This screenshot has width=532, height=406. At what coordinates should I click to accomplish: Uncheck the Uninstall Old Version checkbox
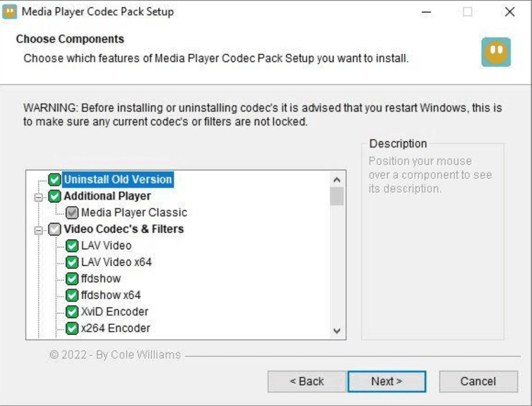tap(55, 180)
